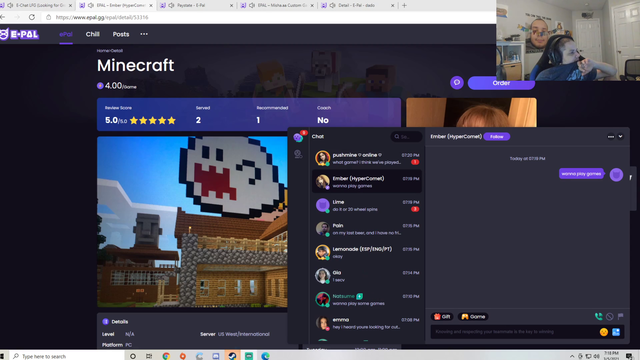Report user with the flag icon
Screen dimensions: 640x360
620,316
